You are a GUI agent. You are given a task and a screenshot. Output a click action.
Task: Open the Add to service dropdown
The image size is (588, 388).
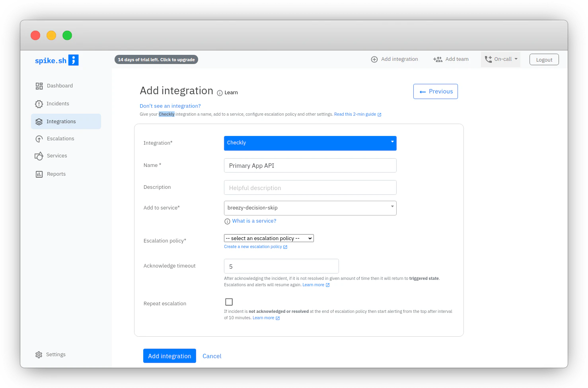point(310,208)
